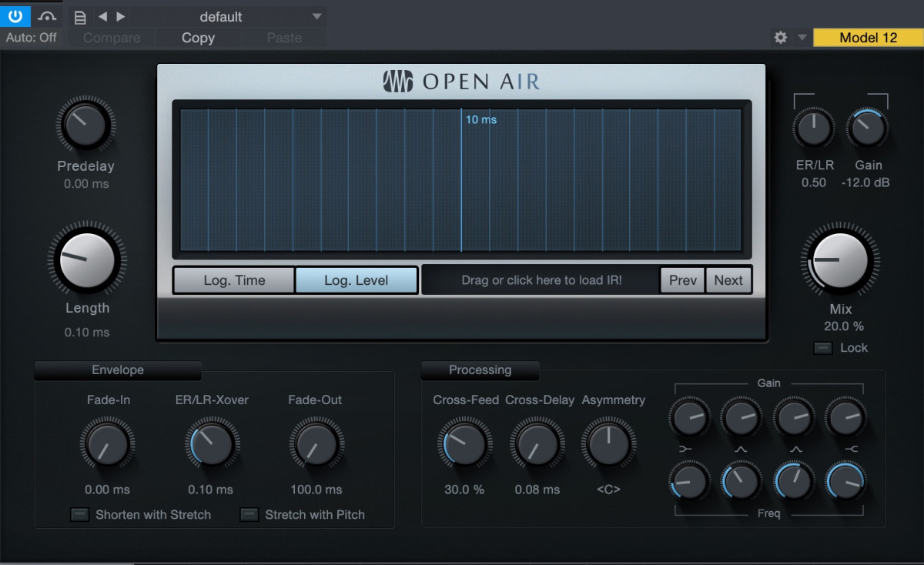This screenshot has width=924, height=565.
Task: Click the Length knob
Action: (87, 259)
